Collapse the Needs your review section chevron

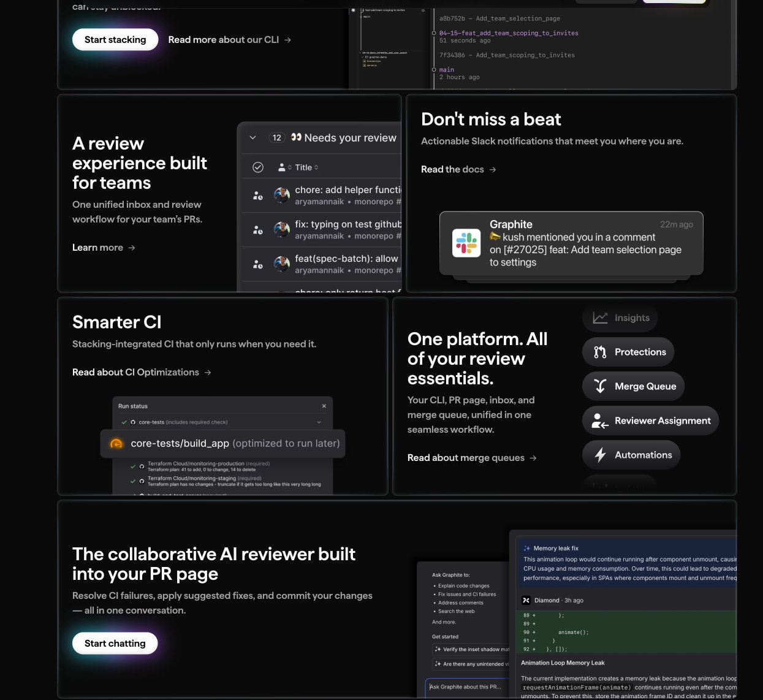252,138
